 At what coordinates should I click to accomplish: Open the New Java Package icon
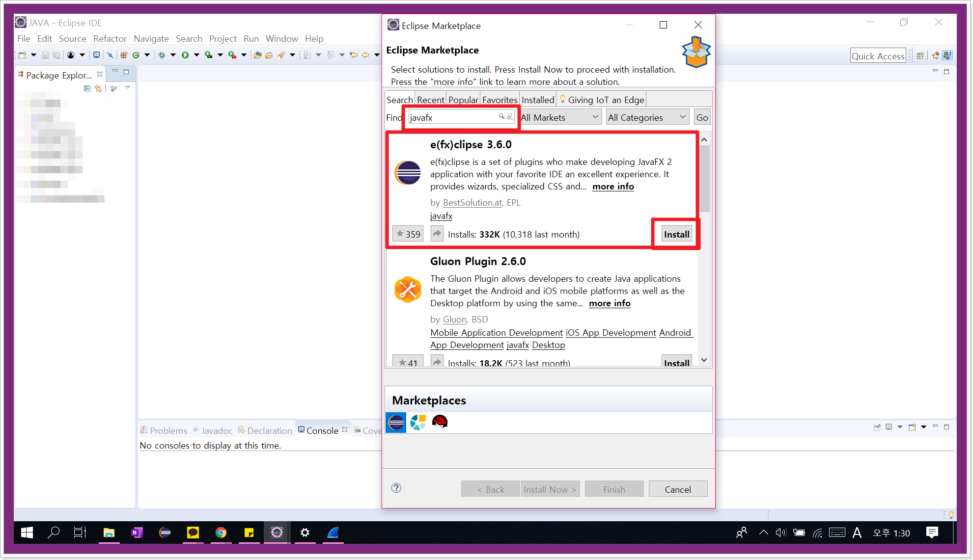(x=124, y=55)
